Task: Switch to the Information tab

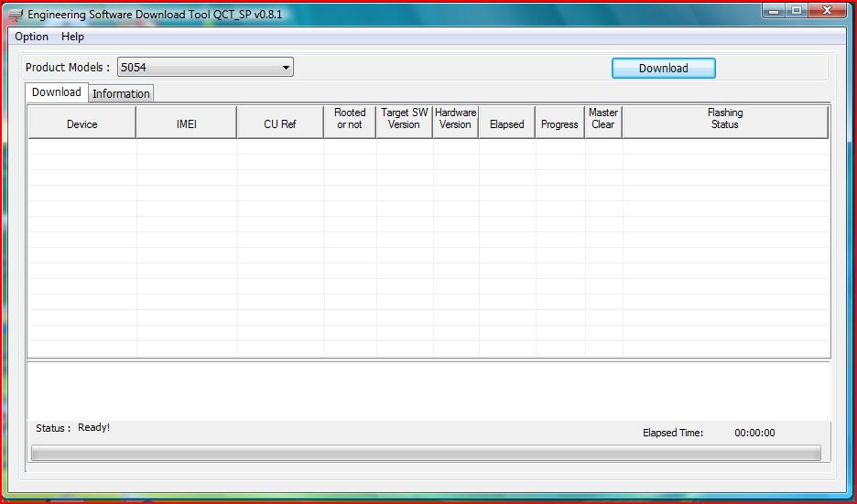Action: pos(121,93)
